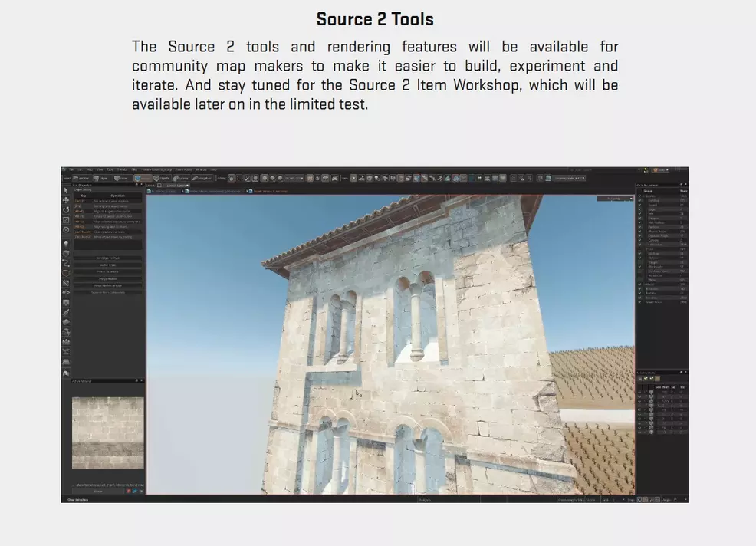Open the View menu

point(100,169)
